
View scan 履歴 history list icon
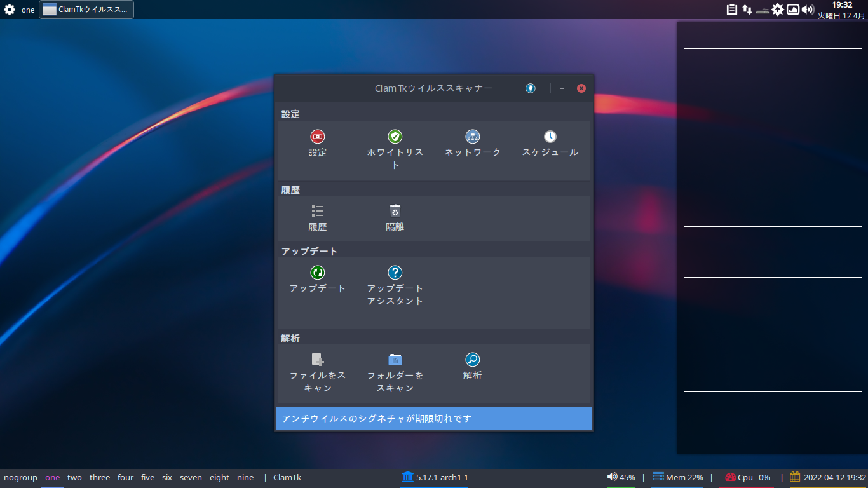[x=318, y=211]
